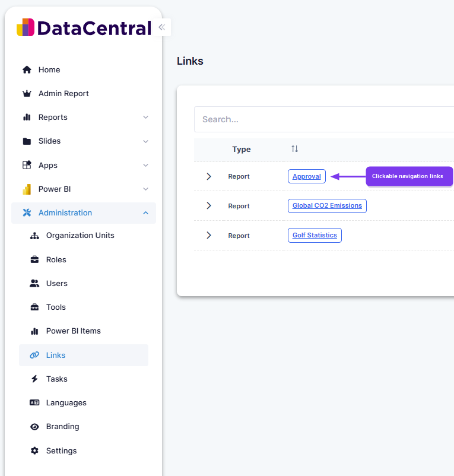Screen dimensions: 454x476
Task: Click Report text in Global CO2 Emissions row
Action: [x=239, y=206]
